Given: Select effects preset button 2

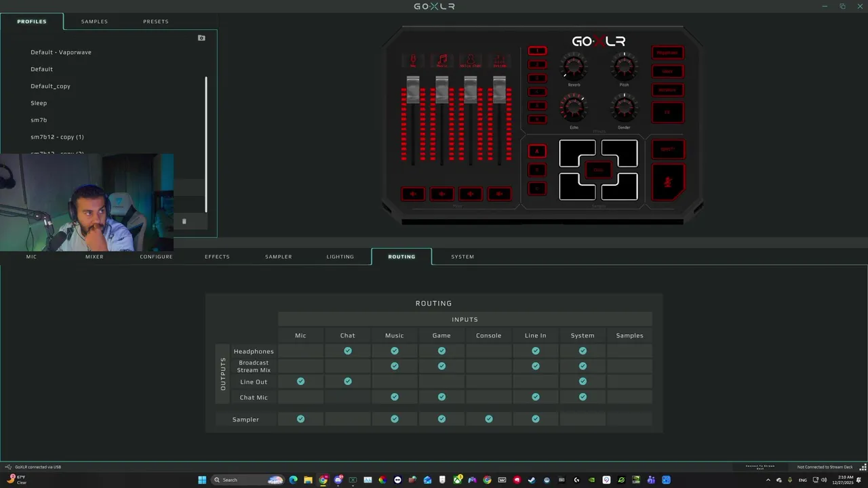Looking at the screenshot, I should 537,64.
